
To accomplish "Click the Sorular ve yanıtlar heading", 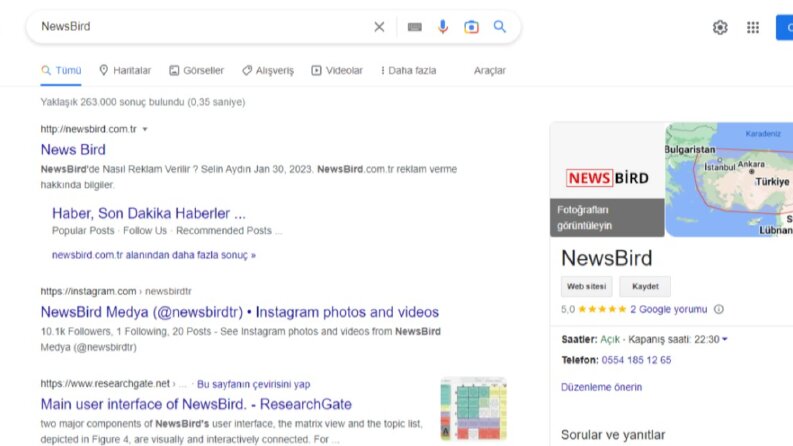I will 613,434.
